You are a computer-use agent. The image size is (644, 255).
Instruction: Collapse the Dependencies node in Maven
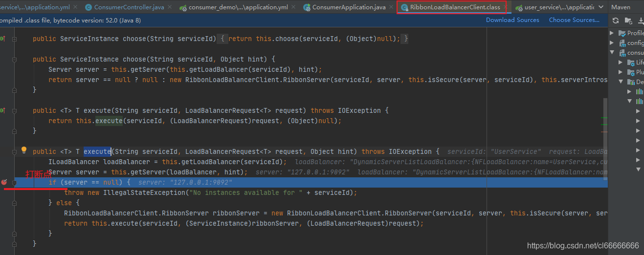pos(621,82)
